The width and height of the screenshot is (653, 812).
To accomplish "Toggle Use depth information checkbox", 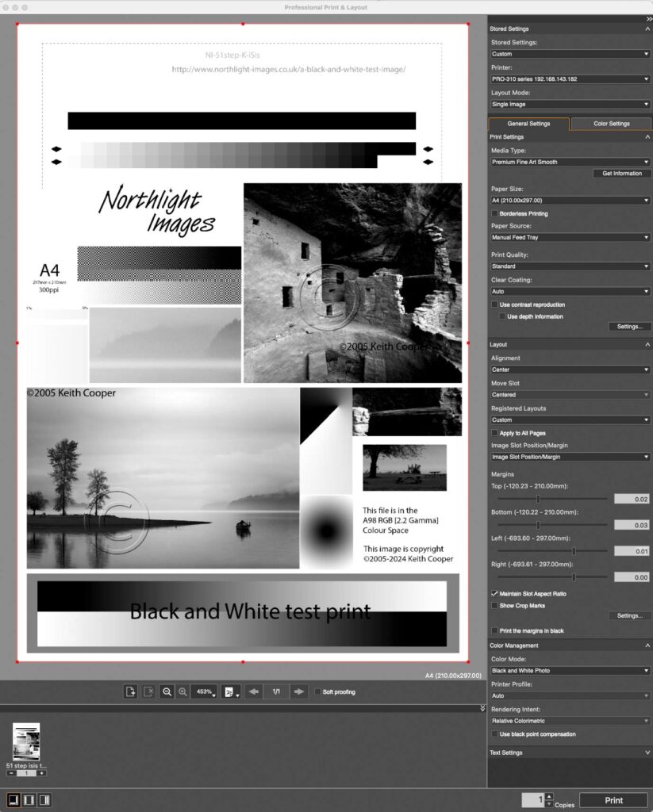I will (502, 316).
